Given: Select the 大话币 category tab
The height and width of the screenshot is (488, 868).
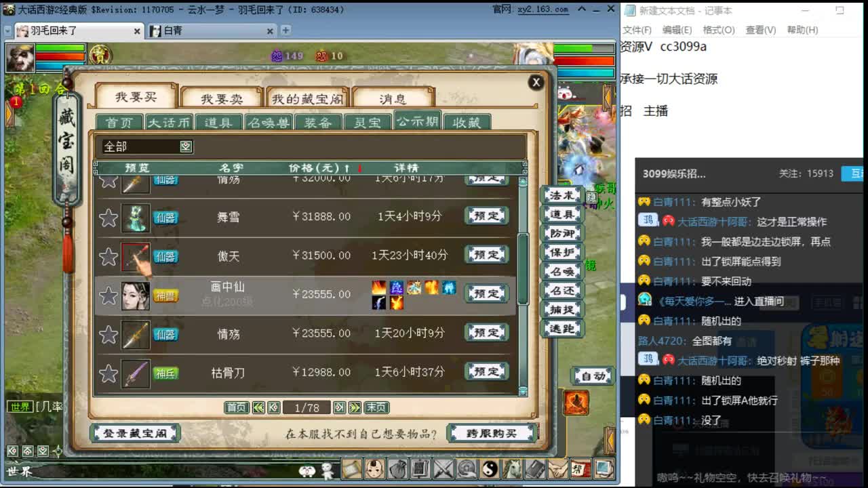Looking at the screenshot, I should (169, 123).
